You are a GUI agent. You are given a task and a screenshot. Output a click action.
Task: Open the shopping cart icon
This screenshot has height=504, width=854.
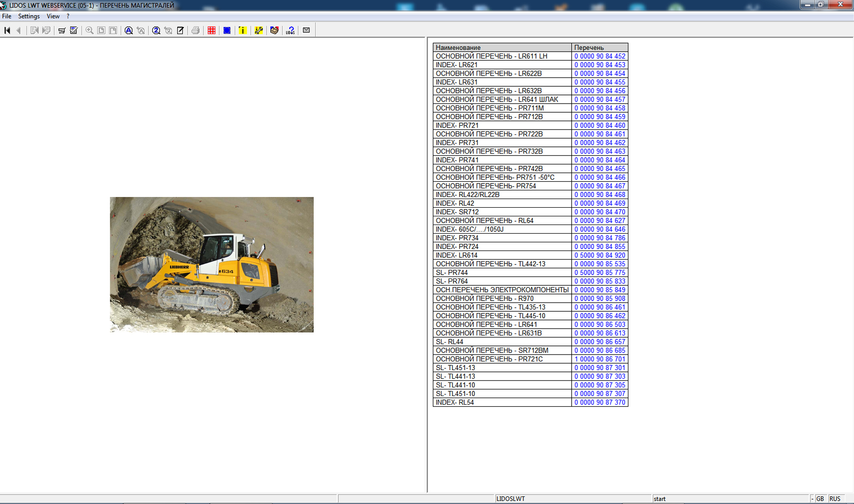(62, 30)
